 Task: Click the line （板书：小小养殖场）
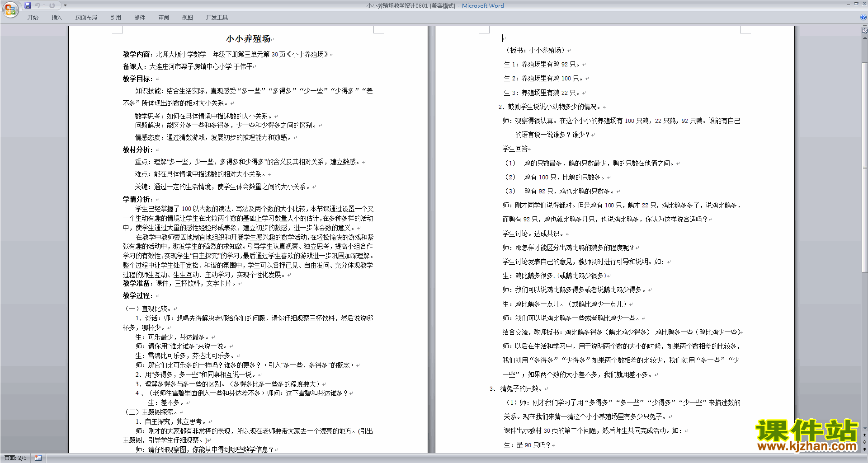coord(535,50)
